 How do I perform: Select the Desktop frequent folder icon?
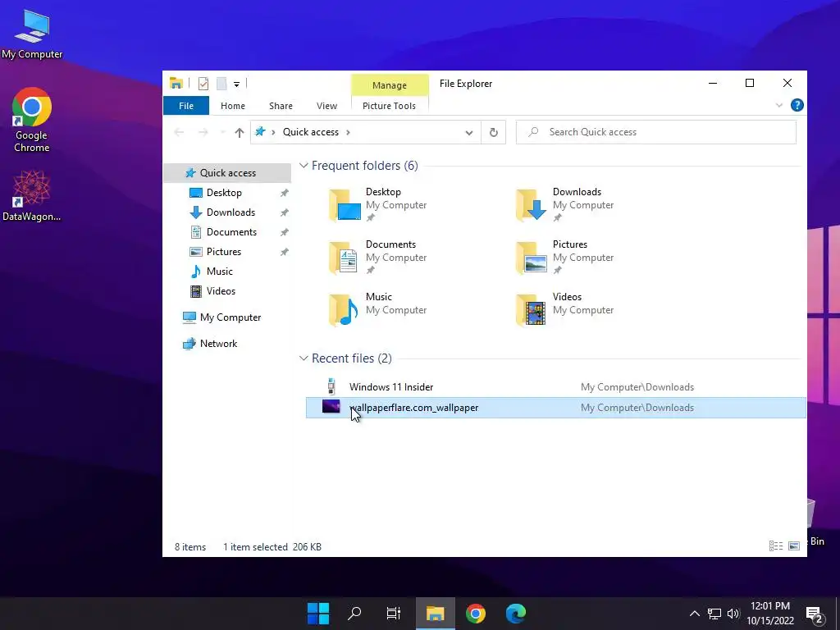click(x=345, y=205)
